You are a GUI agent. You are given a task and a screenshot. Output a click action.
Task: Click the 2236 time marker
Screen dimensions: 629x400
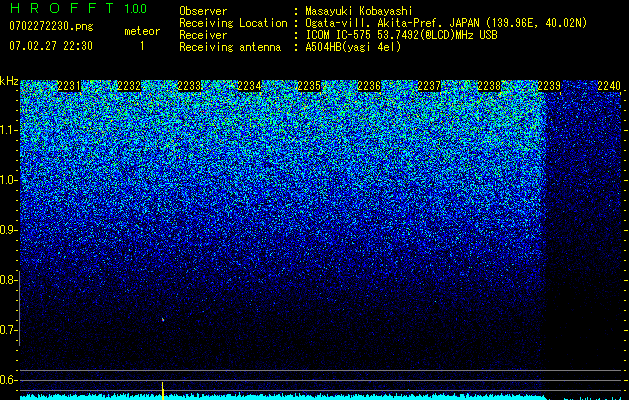tap(369, 86)
